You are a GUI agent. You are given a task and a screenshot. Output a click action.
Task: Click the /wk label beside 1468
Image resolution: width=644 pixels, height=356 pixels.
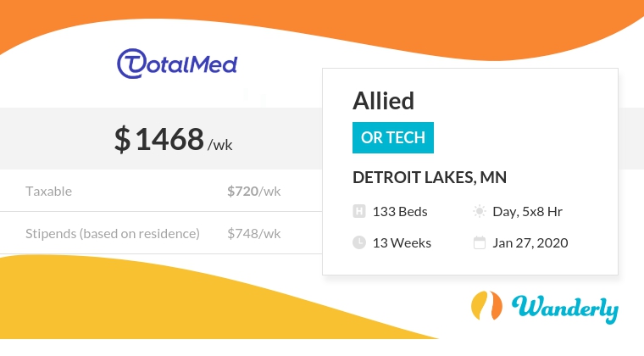click(x=219, y=144)
